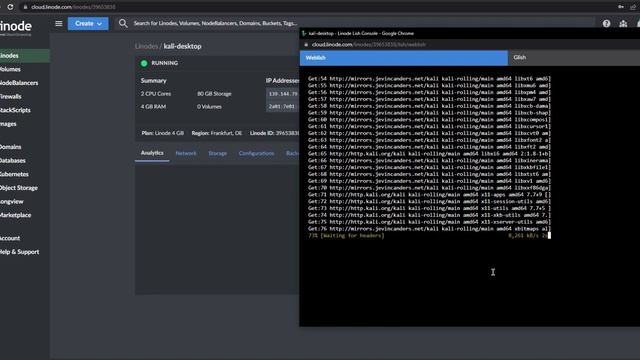Click terminal line Get:54 libxt6
This screenshot has width=640, height=360.
click(x=429, y=79)
